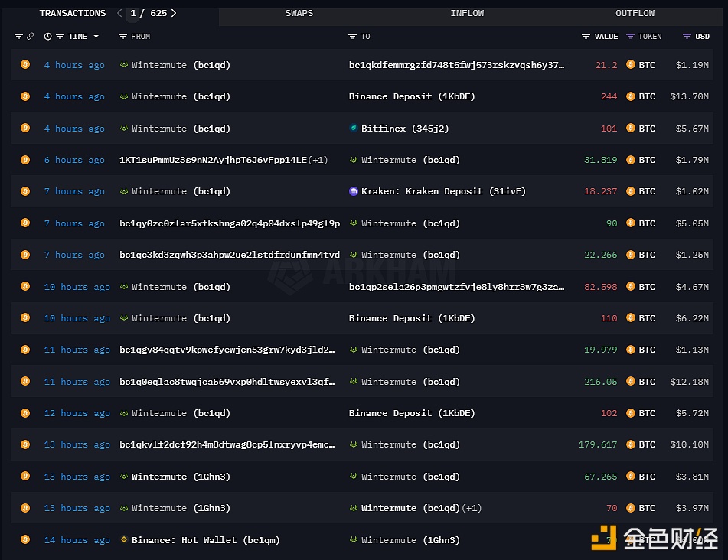Screen dimensions: 728x560
Task: Open the SWAPS tab
Action: pyautogui.click(x=299, y=13)
